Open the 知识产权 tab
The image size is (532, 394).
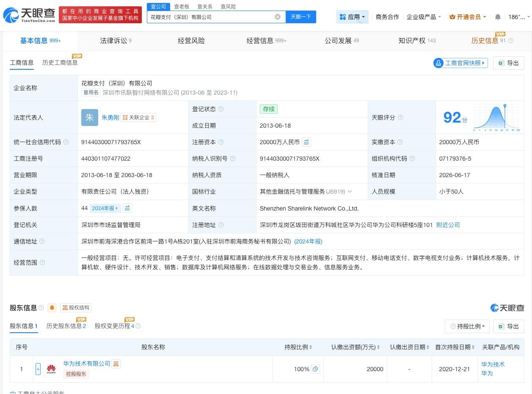pyautogui.click(x=417, y=41)
